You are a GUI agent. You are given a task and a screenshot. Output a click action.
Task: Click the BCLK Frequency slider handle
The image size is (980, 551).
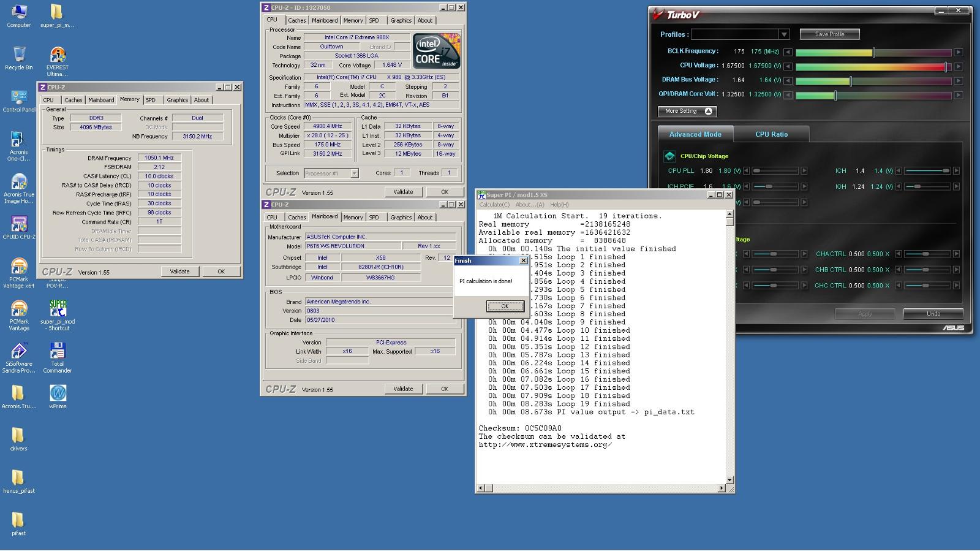point(873,53)
